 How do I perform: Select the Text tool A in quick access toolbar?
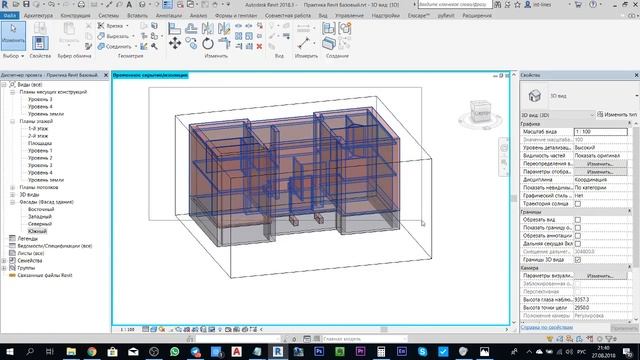point(129,4)
